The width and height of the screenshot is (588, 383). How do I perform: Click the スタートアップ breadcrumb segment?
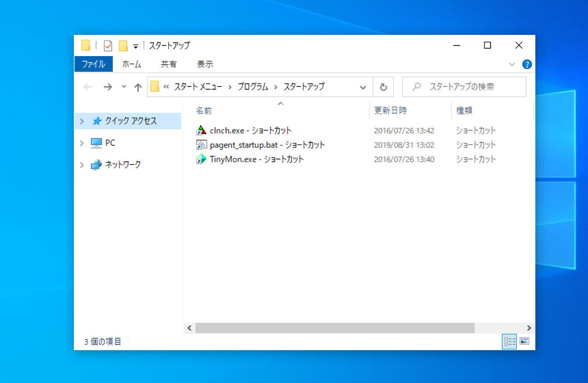coord(304,86)
